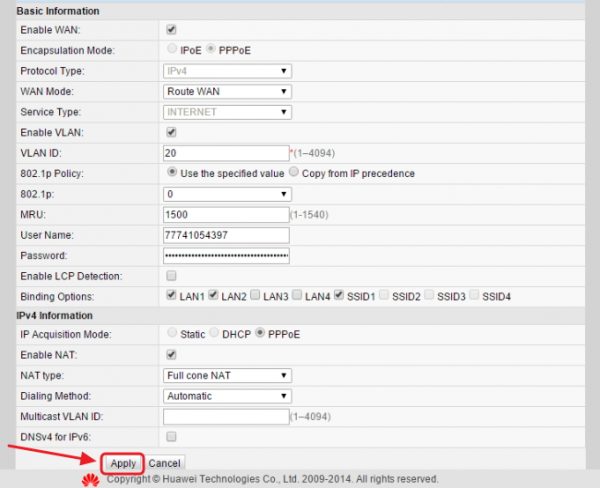The width and height of the screenshot is (600, 488).
Task: Check SSID3 binding option
Action: (x=429, y=295)
